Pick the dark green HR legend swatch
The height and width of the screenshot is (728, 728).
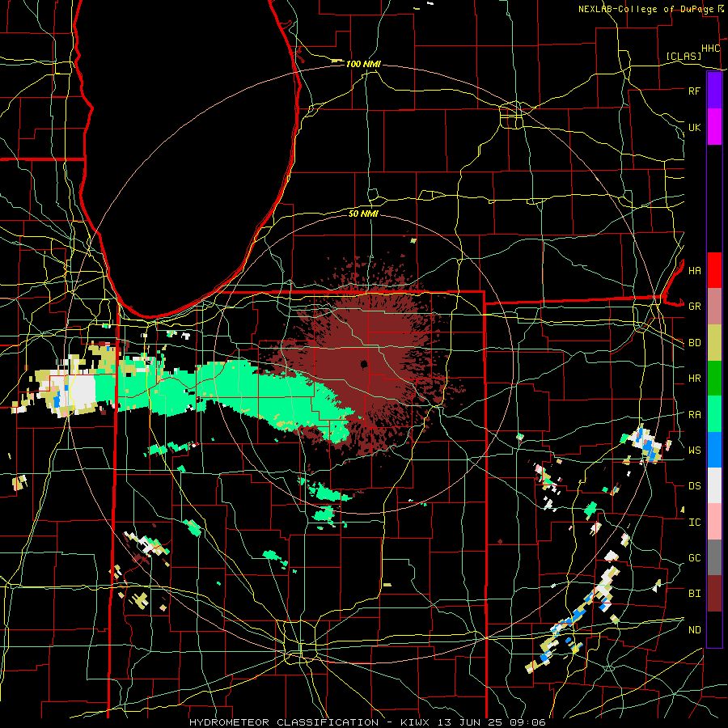point(714,378)
